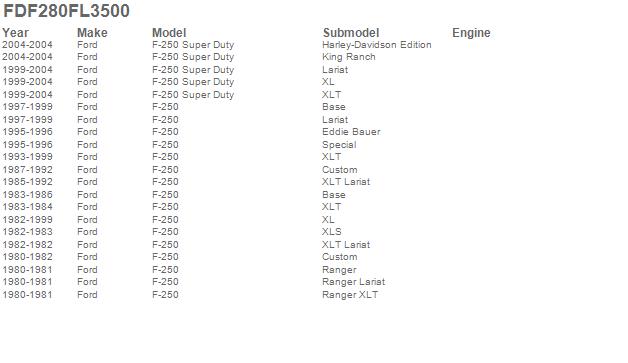The image size is (628, 363).
Task: Click the Special submodel entry
Action: [x=339, y=145]
